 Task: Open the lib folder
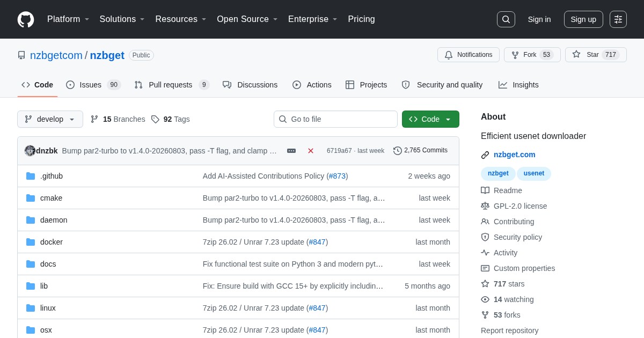[44, 286]
